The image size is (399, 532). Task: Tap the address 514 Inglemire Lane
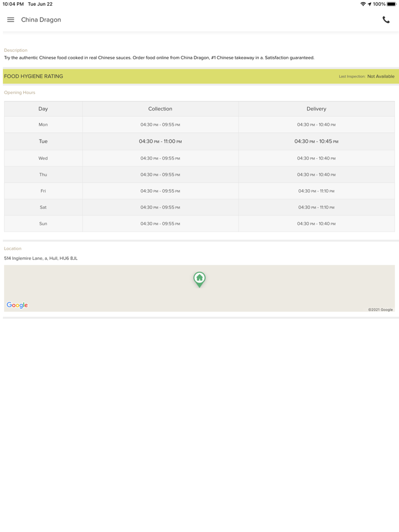click(x=40, y=258)
